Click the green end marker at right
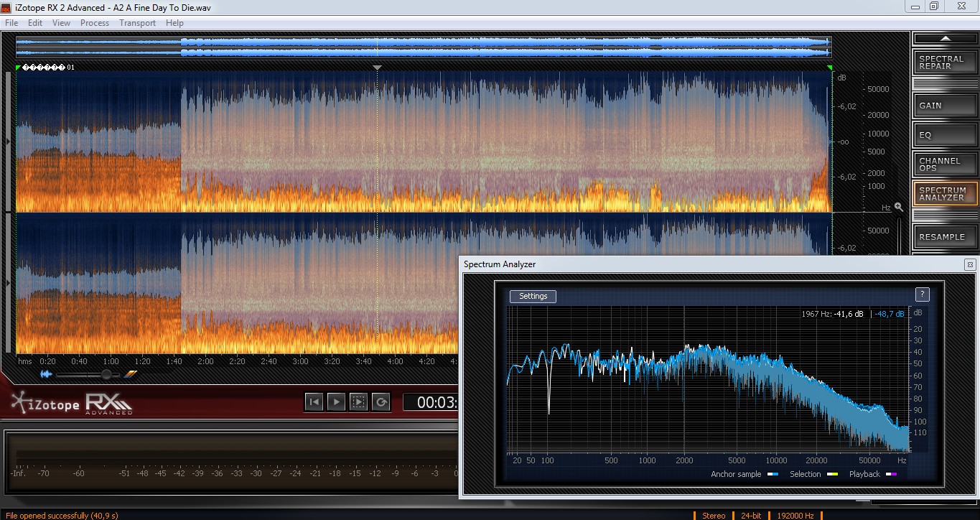Screen dimensions: 980x520 point(830,68)
